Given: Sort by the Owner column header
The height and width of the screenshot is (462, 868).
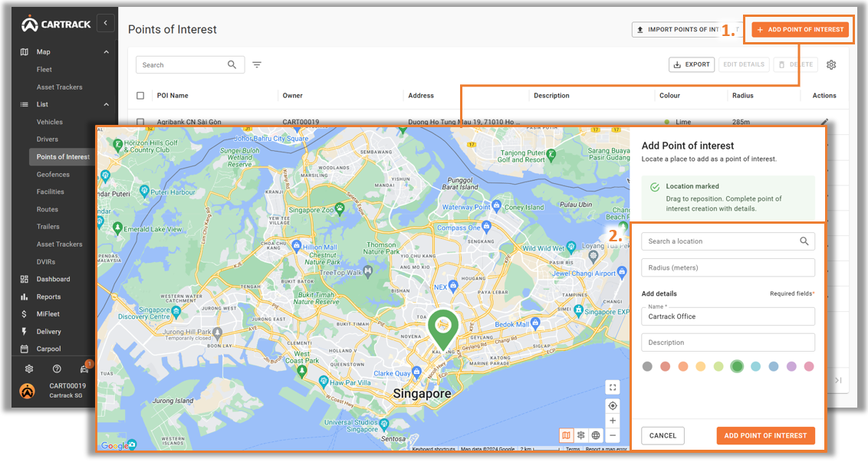Looking at the screenshot, I should (292, 96).
